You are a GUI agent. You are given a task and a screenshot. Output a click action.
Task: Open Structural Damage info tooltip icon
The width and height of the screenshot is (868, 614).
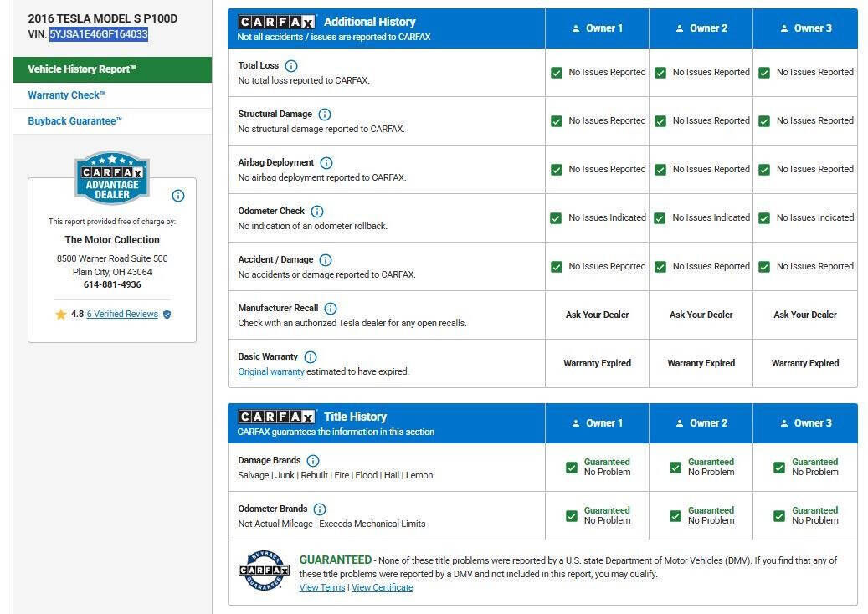pyautogui.click(x=325, y=115)
